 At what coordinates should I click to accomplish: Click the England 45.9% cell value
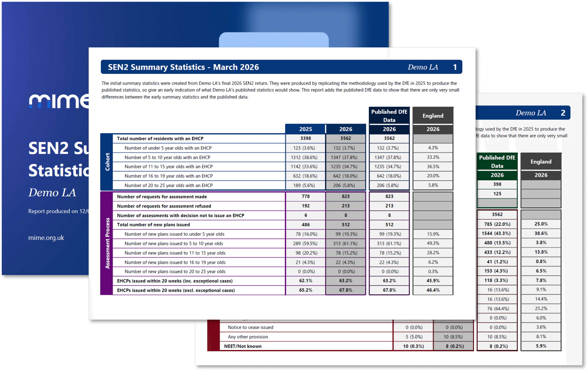tap(433, 281)
